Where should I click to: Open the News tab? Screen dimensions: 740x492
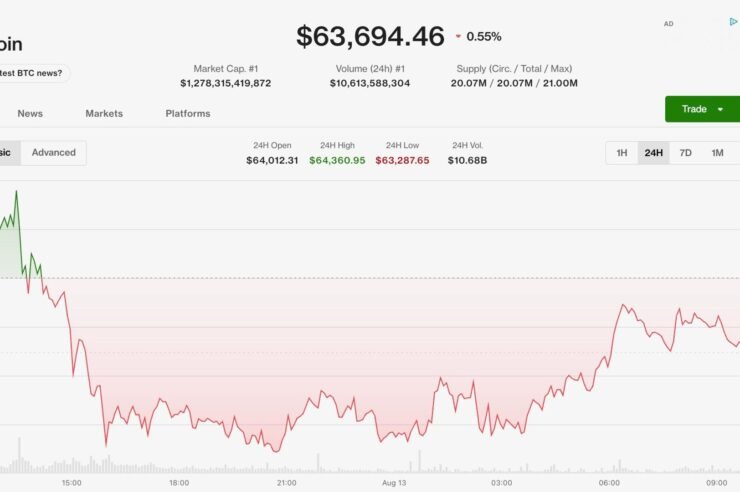[30, 114]
